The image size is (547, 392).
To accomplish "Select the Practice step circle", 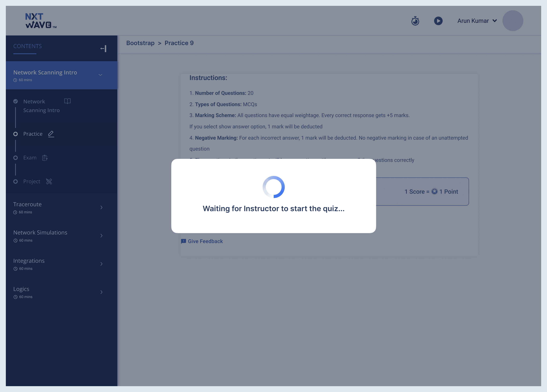I will 15,134.
